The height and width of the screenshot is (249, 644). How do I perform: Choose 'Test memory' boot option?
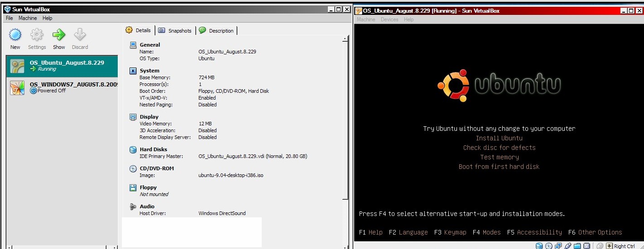point(500,157)
